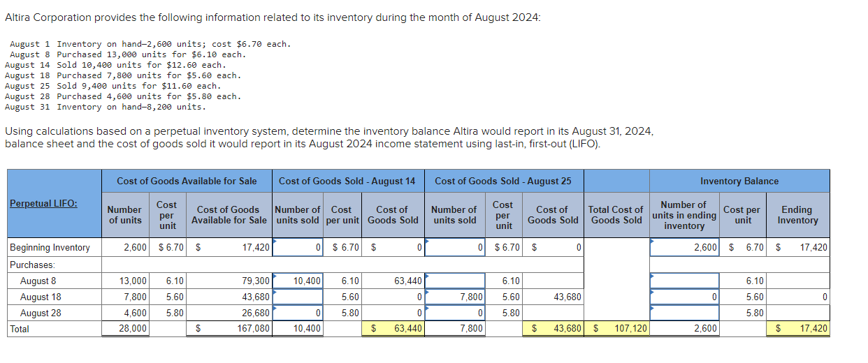The width and height of the screenshot is (868, 363).
Task: Click Beginning Inventory ending units field 2,600
Action: point(684,247)
